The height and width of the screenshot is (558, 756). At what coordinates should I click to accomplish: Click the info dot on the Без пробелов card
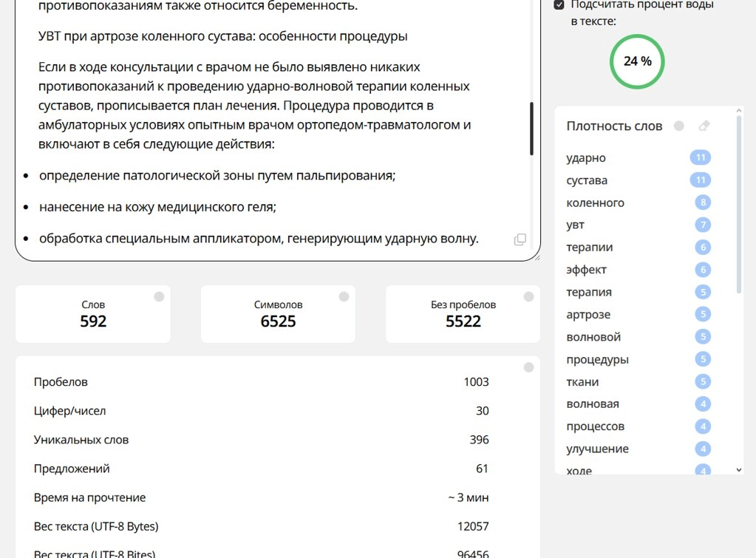click(x=528, y=296)
